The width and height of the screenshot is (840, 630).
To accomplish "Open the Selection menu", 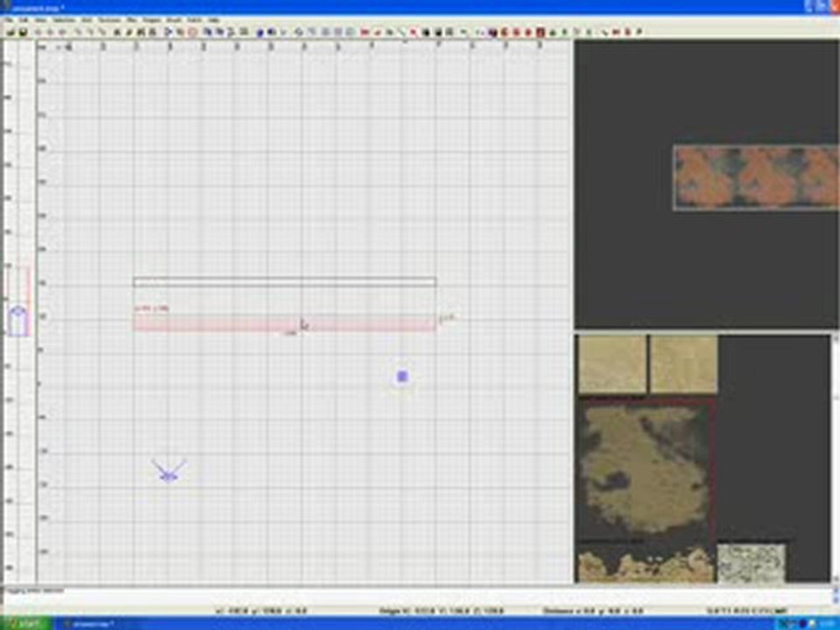I will point(64,20).
